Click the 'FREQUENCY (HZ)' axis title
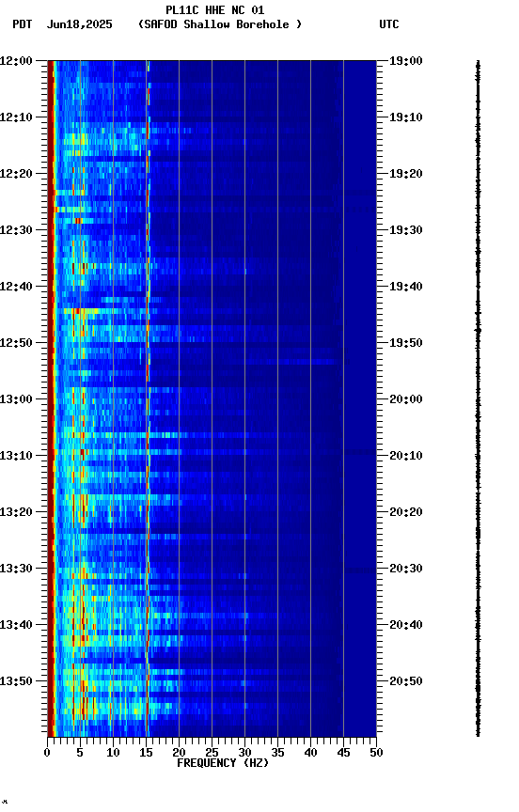The width and height of the screenshot is (519, 812). (223, 763)
